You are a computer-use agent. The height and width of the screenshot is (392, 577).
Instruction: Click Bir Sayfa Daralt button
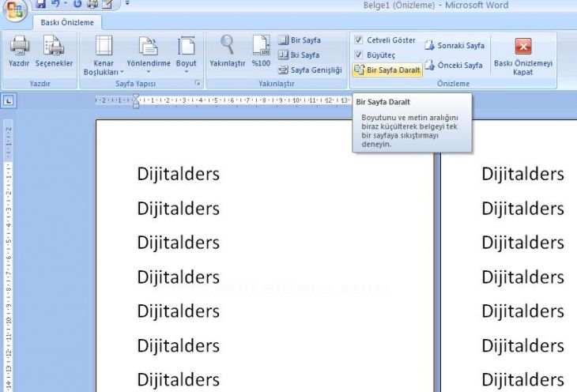pyautogui.click(x=387, y=70)
